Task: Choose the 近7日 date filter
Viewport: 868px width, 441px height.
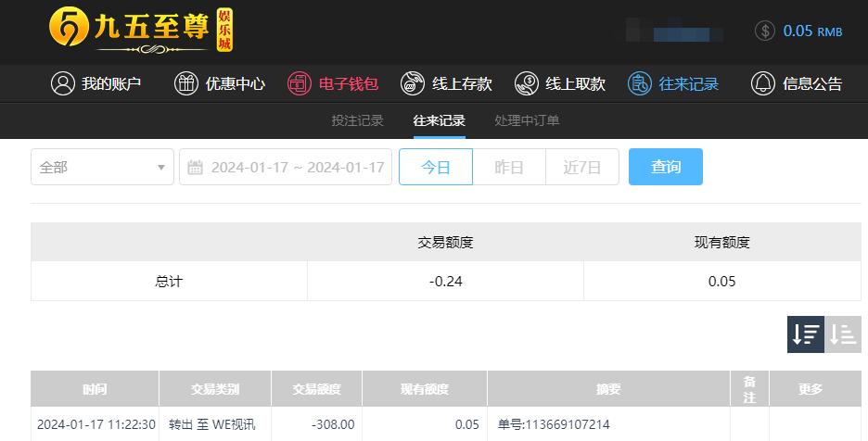Action: [x=582, y=167]
